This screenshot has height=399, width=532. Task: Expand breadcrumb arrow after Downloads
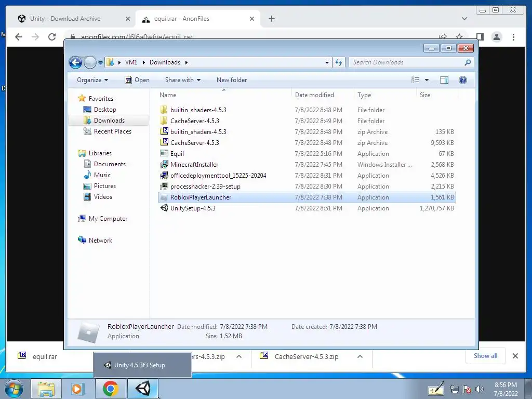tap(187, 62)
